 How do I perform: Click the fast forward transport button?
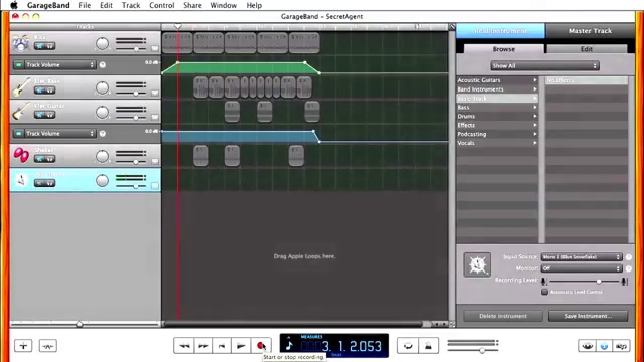[203, 345]
